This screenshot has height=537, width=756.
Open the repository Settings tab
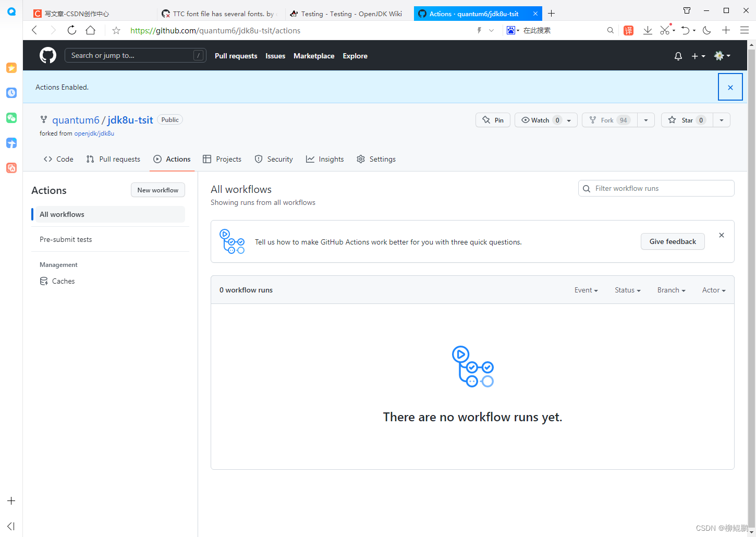(x=376, y=159)
